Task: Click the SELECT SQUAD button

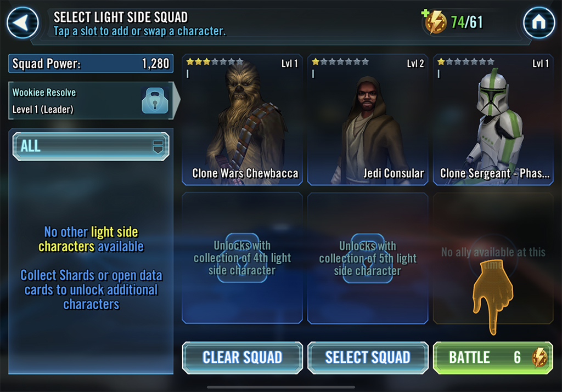Action: [x=368, y=357]
